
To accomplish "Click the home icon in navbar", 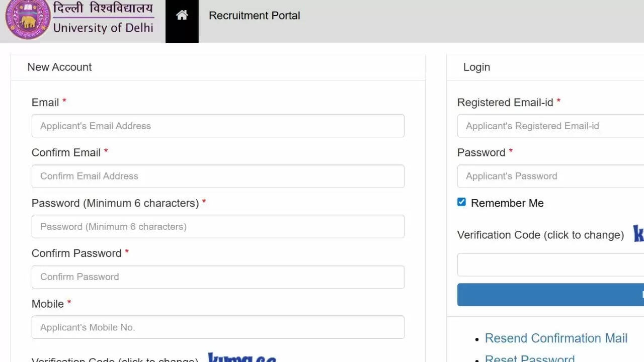I will 182,16.
